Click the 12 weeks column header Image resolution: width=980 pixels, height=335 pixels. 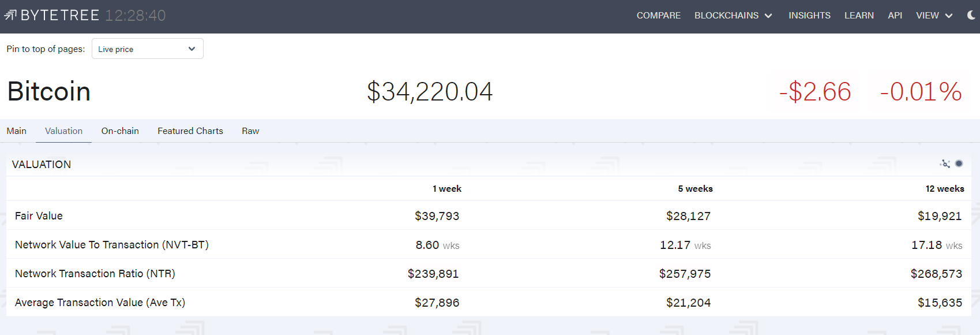(945, 189)
